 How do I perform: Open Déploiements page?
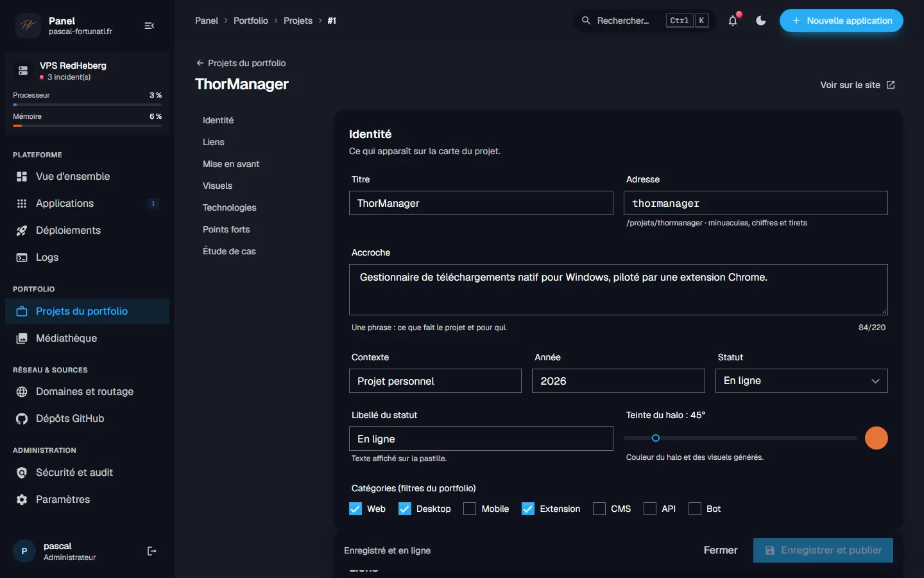(87, 231)
